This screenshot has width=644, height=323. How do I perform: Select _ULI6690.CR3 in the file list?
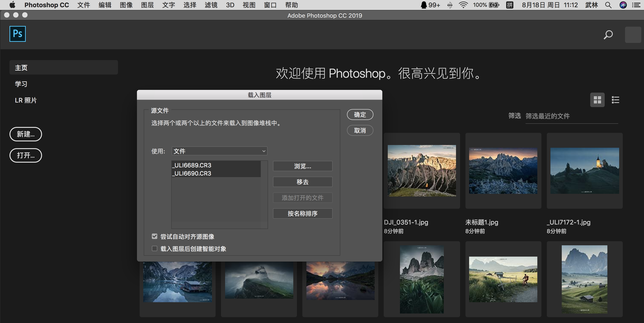coord(193,173)
